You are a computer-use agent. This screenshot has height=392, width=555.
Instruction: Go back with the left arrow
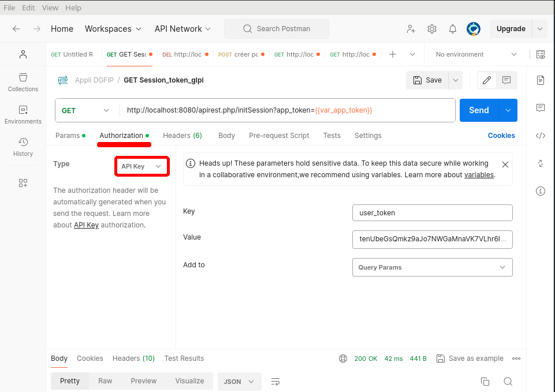point(16,29)
